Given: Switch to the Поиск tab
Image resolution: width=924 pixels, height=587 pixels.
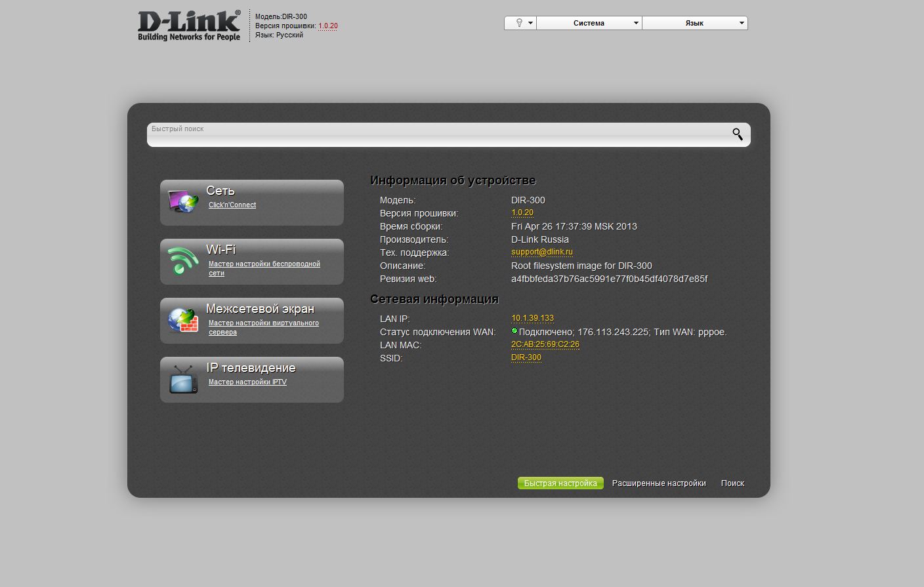Looking at the screenshot, I should pyautogui.click(x=732, y=483).
